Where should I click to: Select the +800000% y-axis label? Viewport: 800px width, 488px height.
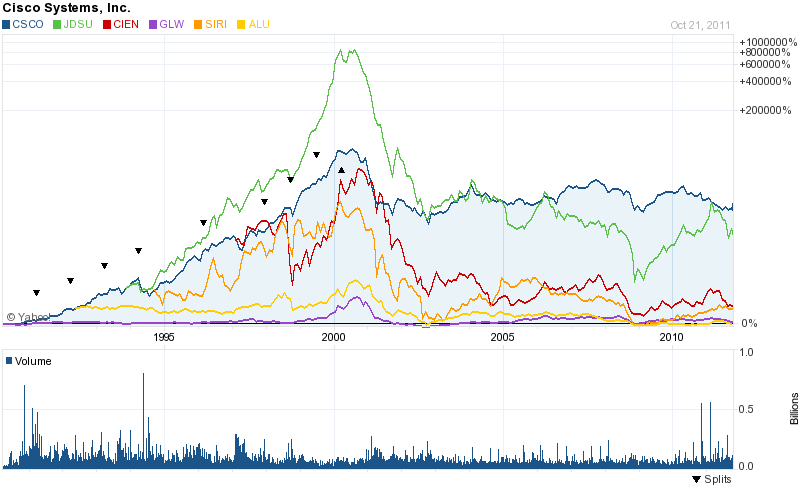[765, 53]
